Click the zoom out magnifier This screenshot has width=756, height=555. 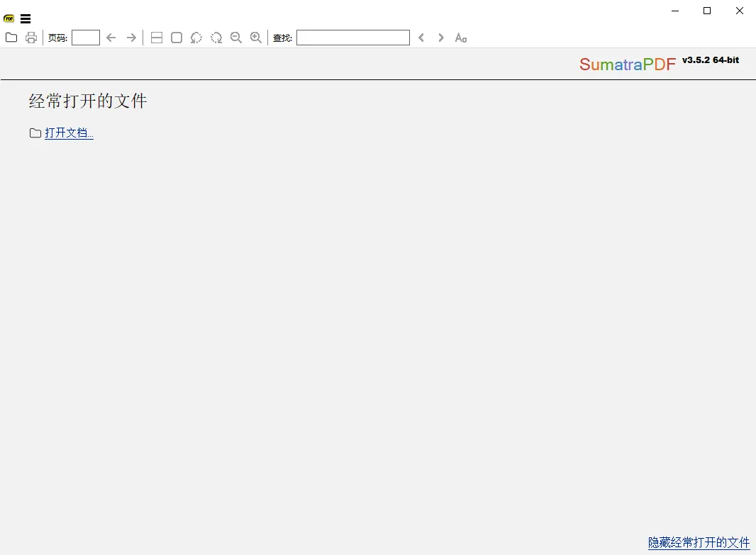click(235, 38)
